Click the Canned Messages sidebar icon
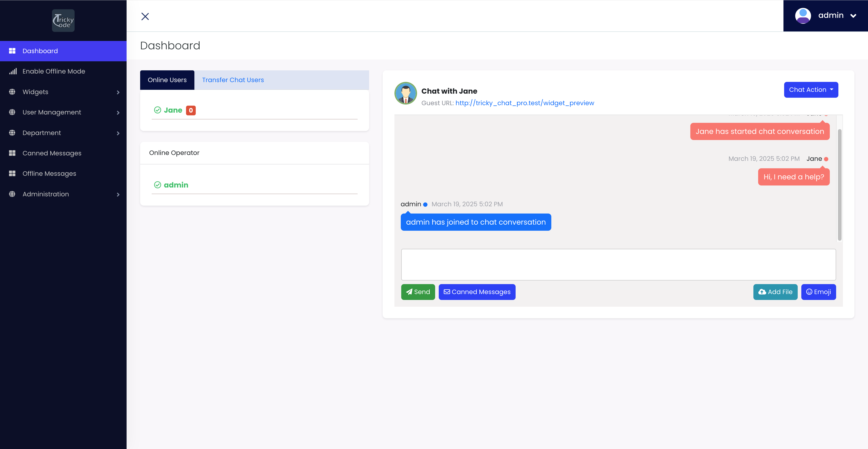The height and width of the screenshot is (449, 868). point(12,153)
